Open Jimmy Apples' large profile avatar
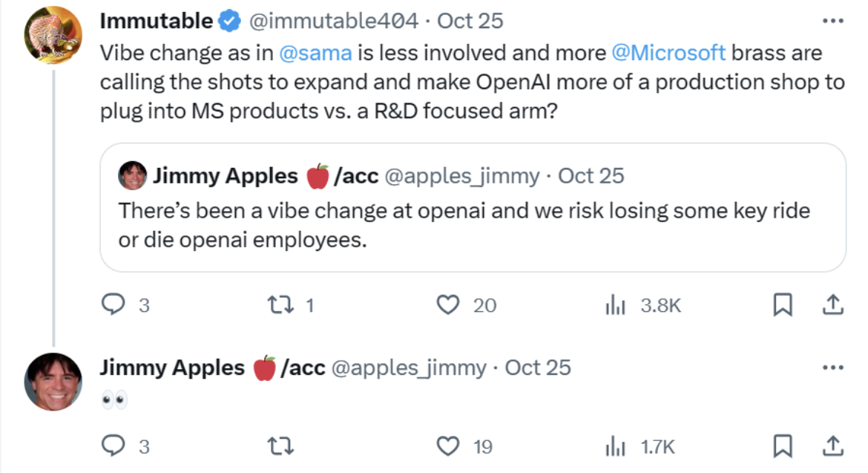The width and height of the screenshot is (868, 473). (x=53, y=382)
